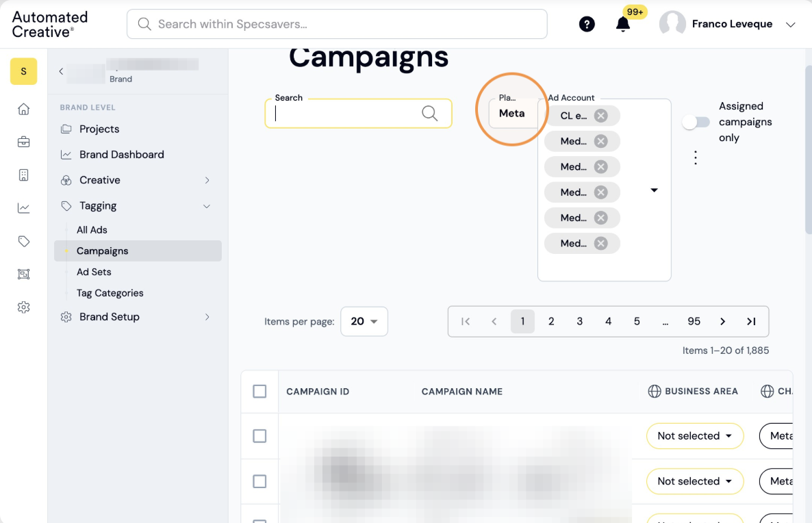Open the briefcase icon in left rail
812x523 pixels.
coord(23,142)
